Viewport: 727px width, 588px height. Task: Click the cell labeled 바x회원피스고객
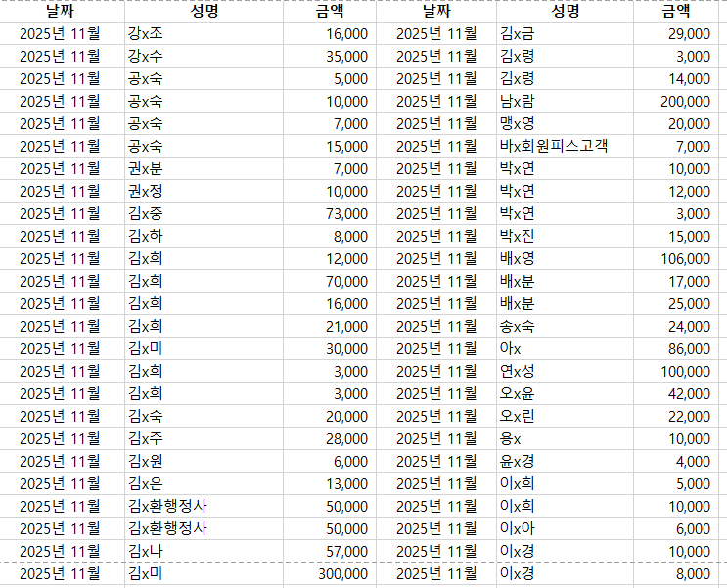point(553,147)
